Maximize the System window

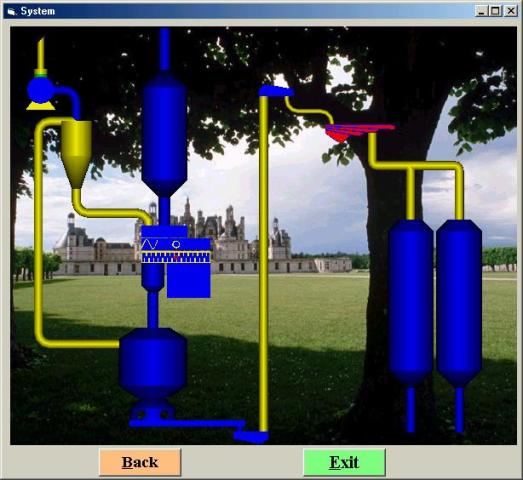pyautogui.click(x=496, y=11)
